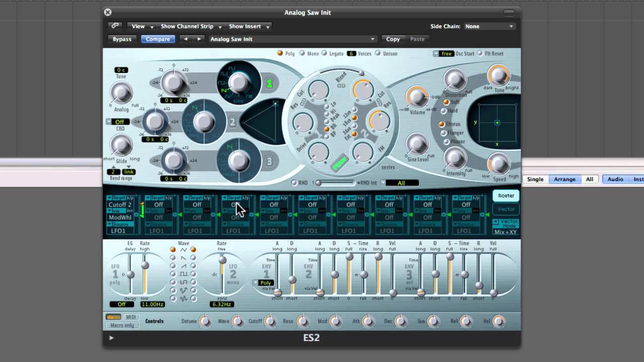Click the Vol macro knob
Image resolution: width=644 pixels, height=362 pixels.
click(499, 321)
